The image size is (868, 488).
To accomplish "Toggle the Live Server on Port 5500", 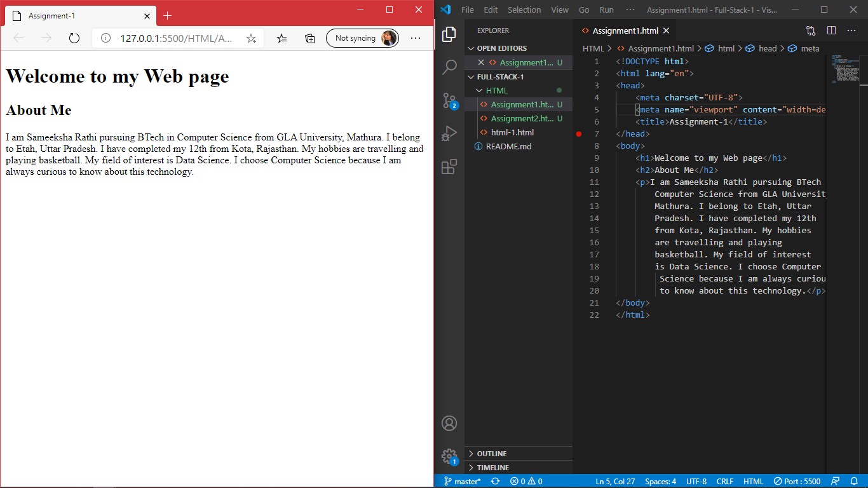I will tap(797, 482).
